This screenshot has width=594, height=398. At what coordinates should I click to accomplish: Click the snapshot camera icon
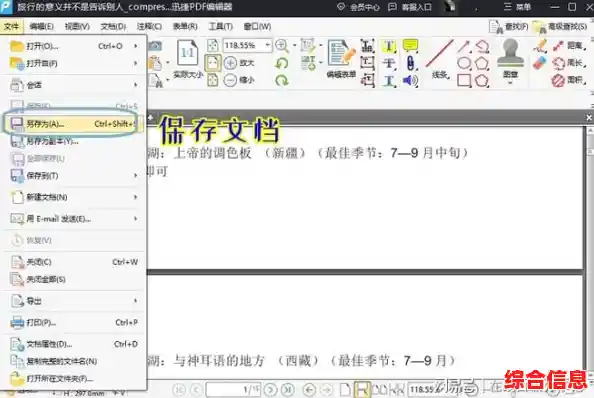(155, 46)
